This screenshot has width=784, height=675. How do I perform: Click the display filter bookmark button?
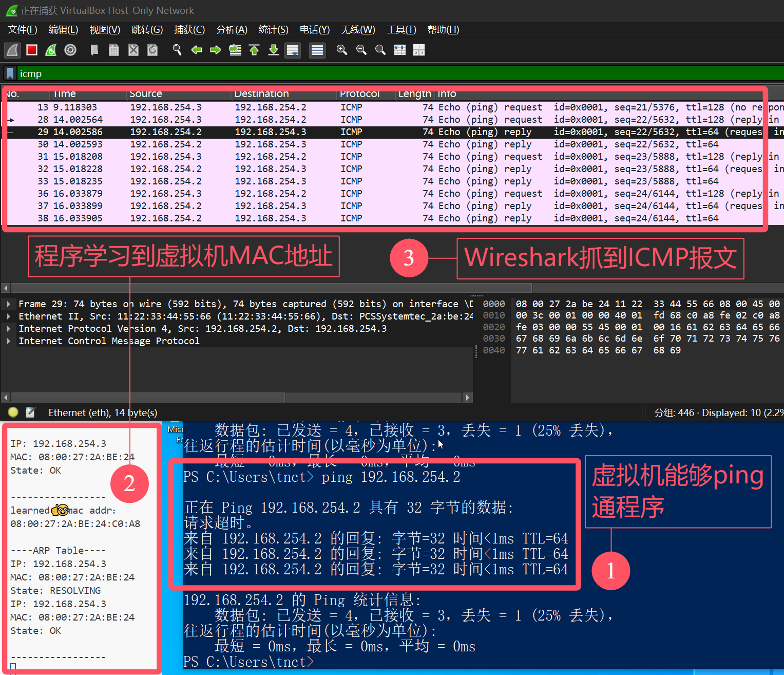10,73
